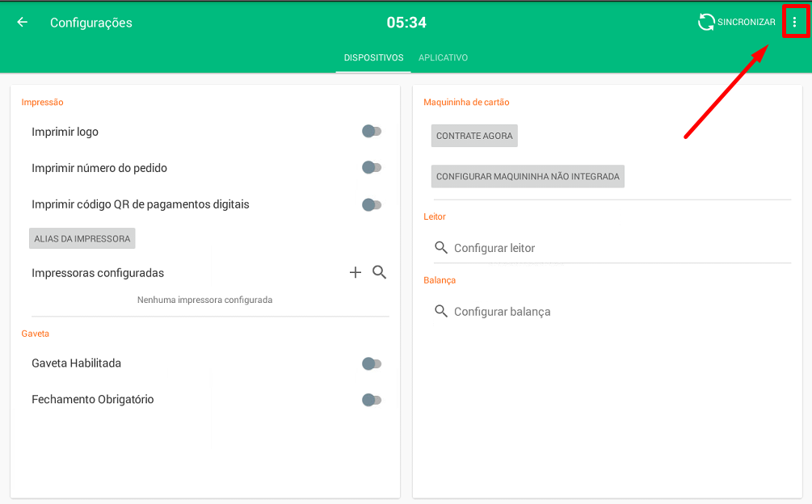The image size is (812, 504).
Task: Click the 05:34 clock display
Action: (406, 23)
